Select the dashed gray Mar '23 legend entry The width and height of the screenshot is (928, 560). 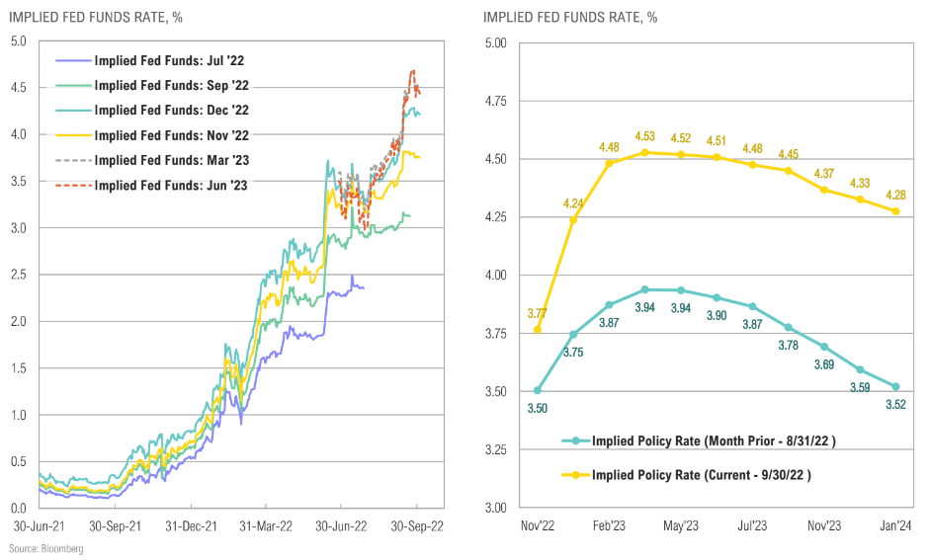[x=152, y=160]
